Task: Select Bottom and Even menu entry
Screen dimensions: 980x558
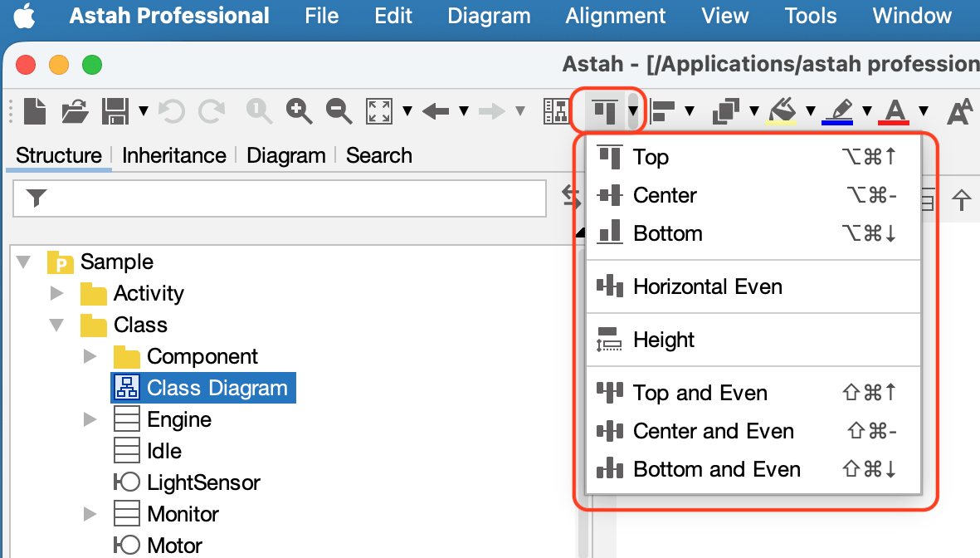Action: pos(753,469)
